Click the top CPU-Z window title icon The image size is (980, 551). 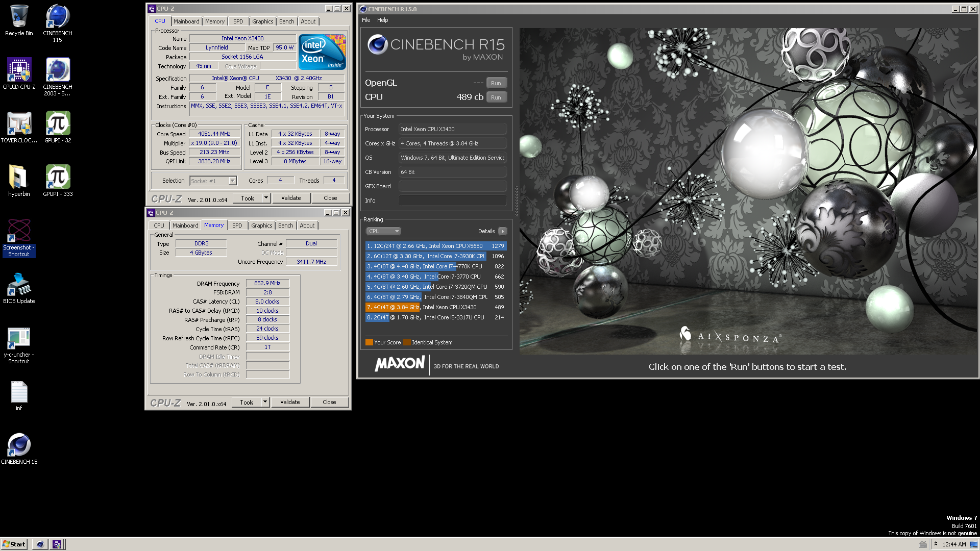pyautogui.click(x=152, y=9)
